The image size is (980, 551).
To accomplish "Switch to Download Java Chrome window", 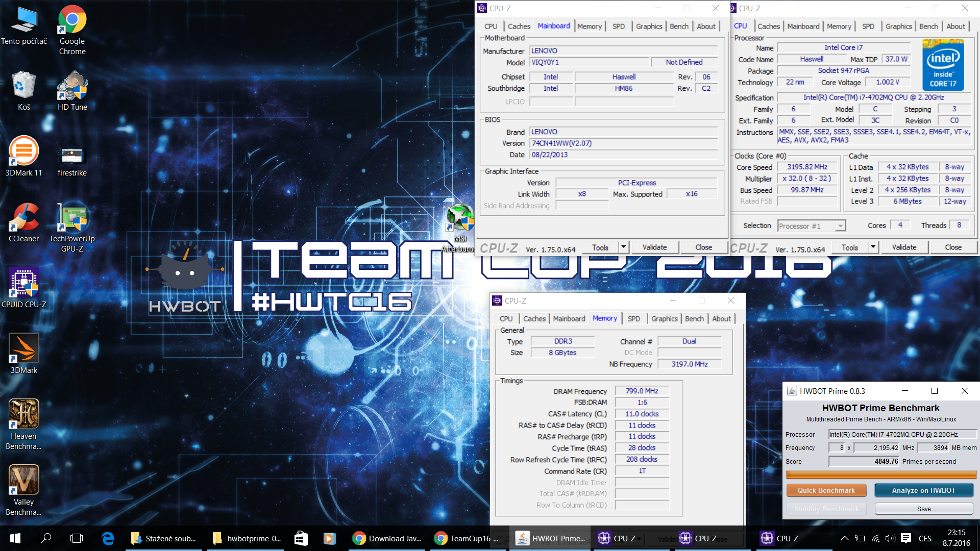I will coord(387,538).
